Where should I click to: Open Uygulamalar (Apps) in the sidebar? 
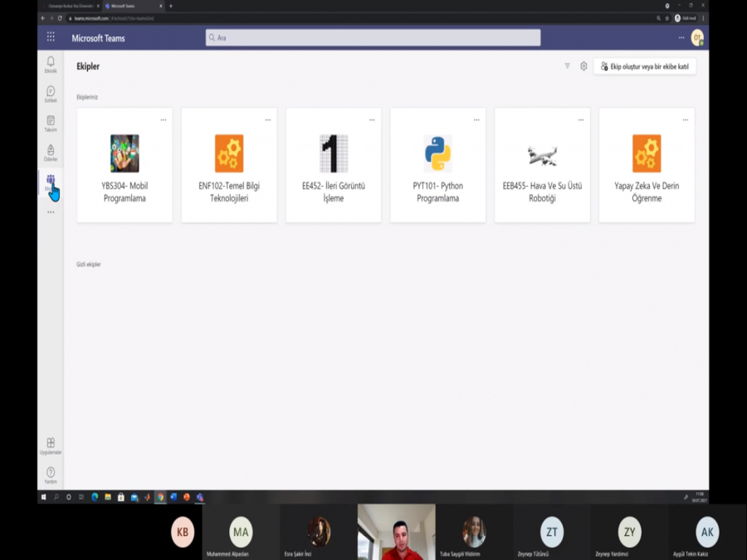click(x=51, y=446)
